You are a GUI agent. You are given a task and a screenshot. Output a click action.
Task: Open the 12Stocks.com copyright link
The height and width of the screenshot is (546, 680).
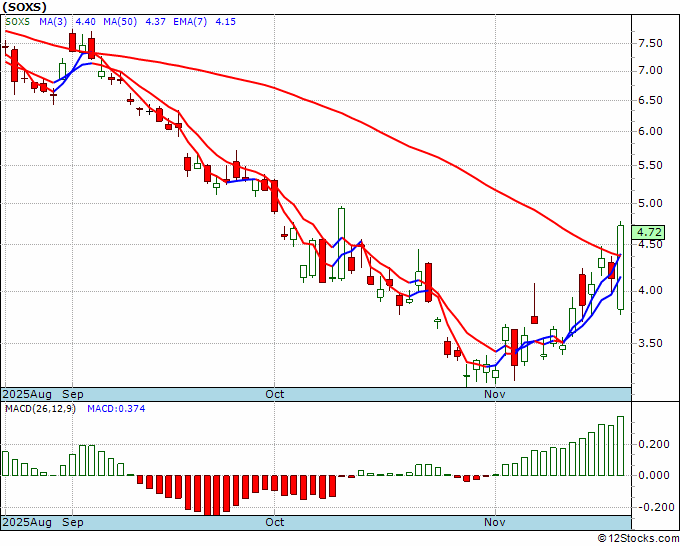coord(638,539)
